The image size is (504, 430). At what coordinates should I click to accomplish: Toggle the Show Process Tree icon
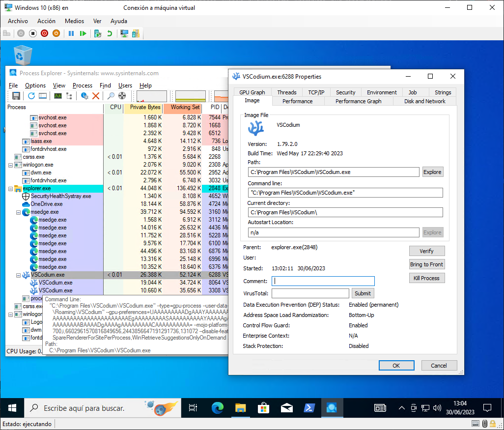pos(69,96)
